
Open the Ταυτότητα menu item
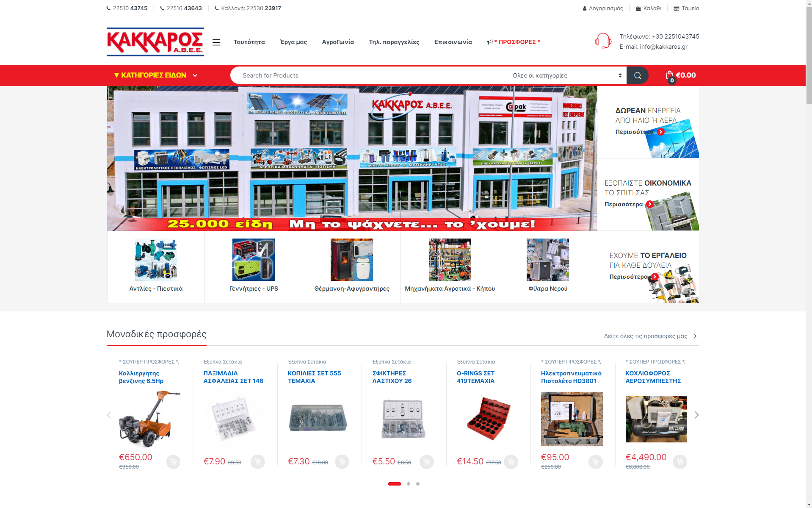click(x=249, y=42)
